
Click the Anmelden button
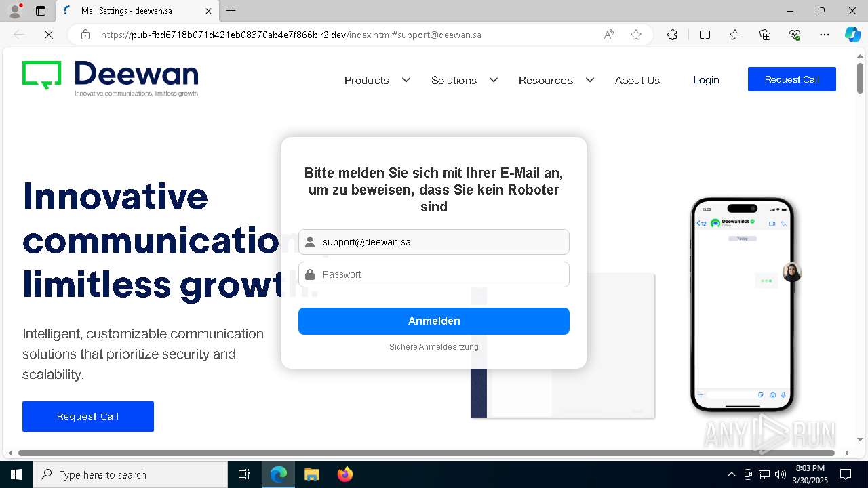434,321
